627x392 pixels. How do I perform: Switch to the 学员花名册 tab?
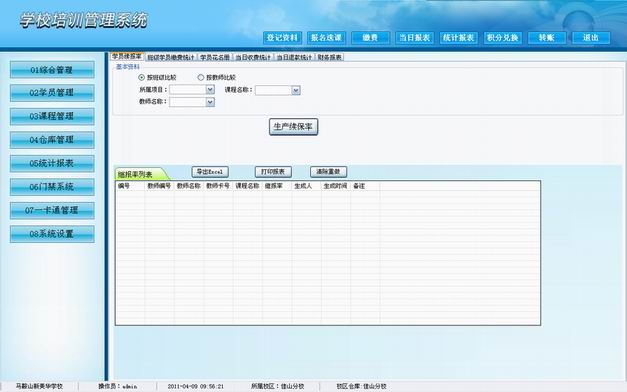(215, 57)
